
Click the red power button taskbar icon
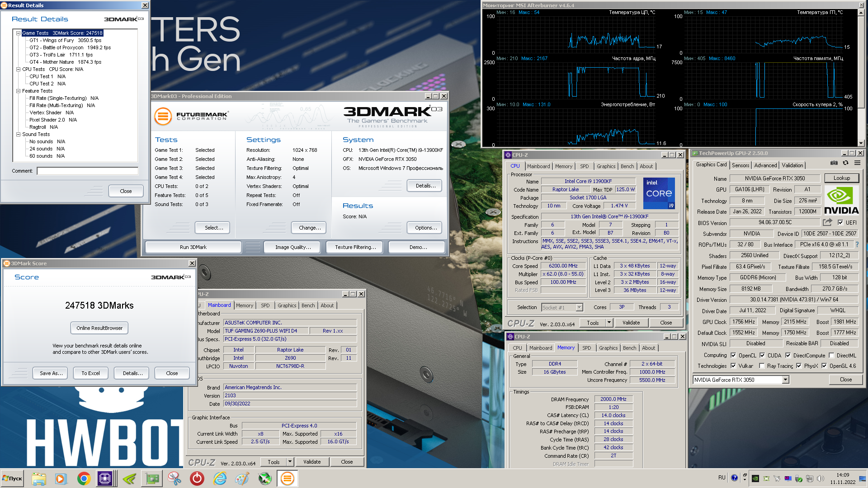tap(197, 479)
